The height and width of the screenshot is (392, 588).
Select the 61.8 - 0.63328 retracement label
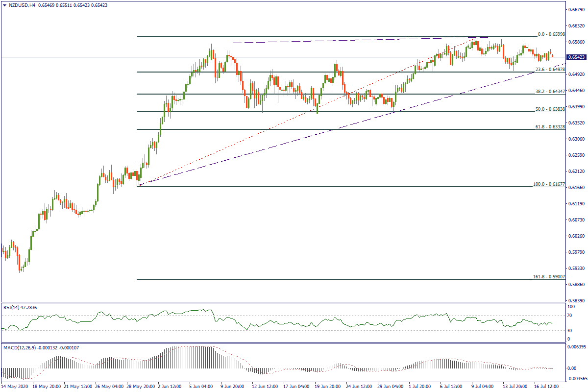point(550,127)
